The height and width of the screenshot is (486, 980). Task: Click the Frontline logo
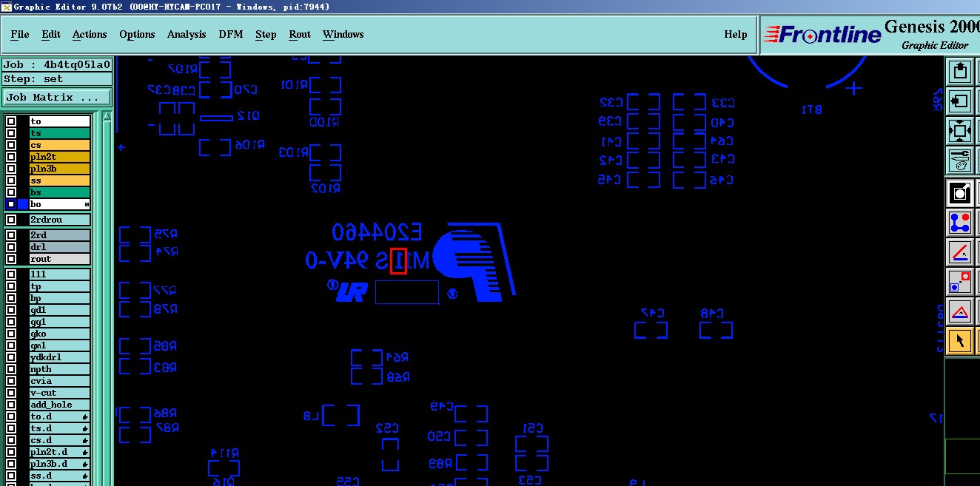[x=822, y=34]
